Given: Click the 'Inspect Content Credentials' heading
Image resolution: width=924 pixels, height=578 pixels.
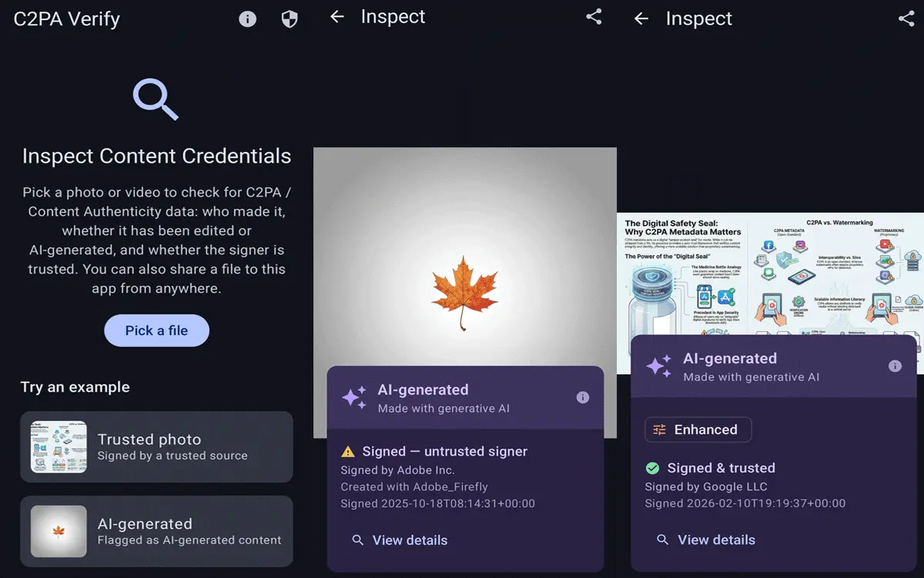Looking at the screenshot, I should [x=157, y=156].
